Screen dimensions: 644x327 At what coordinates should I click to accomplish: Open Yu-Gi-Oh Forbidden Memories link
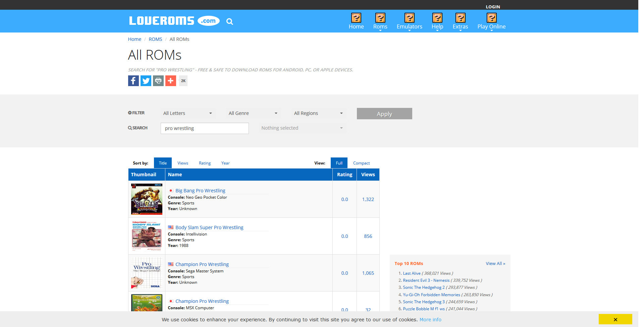tap(431, 295)
